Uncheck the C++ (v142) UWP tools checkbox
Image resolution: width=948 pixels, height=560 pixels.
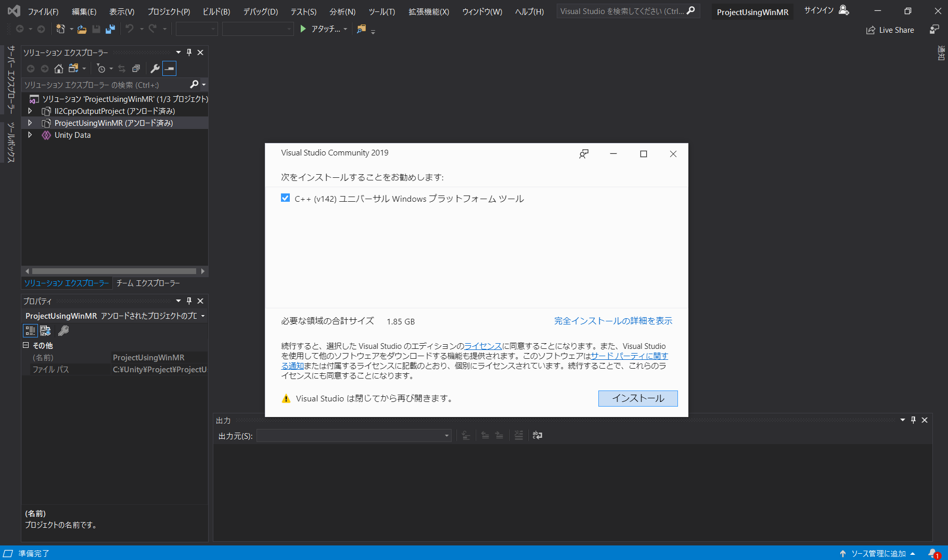286,198
